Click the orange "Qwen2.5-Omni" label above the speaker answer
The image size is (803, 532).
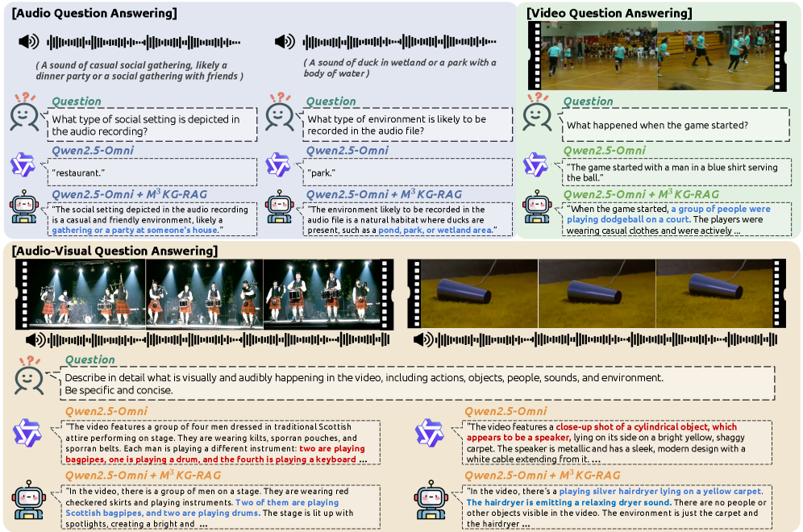pos(506,411)
